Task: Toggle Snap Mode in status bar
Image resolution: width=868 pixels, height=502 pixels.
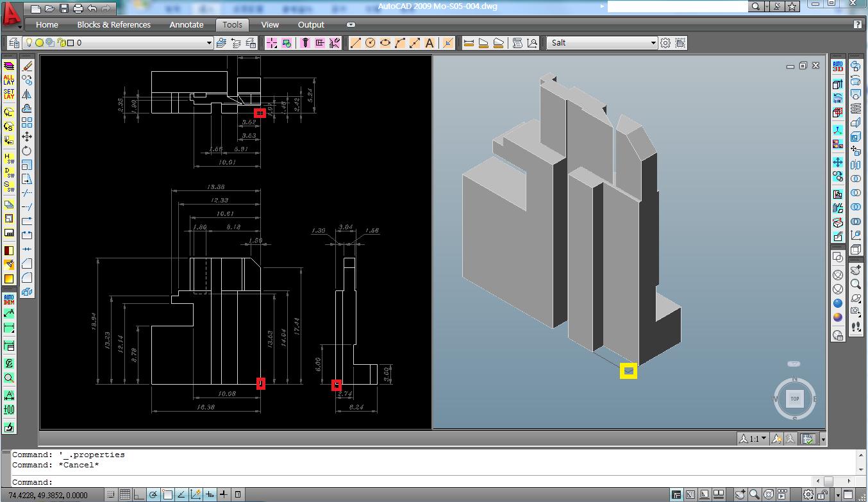Action: pos(111,494)
